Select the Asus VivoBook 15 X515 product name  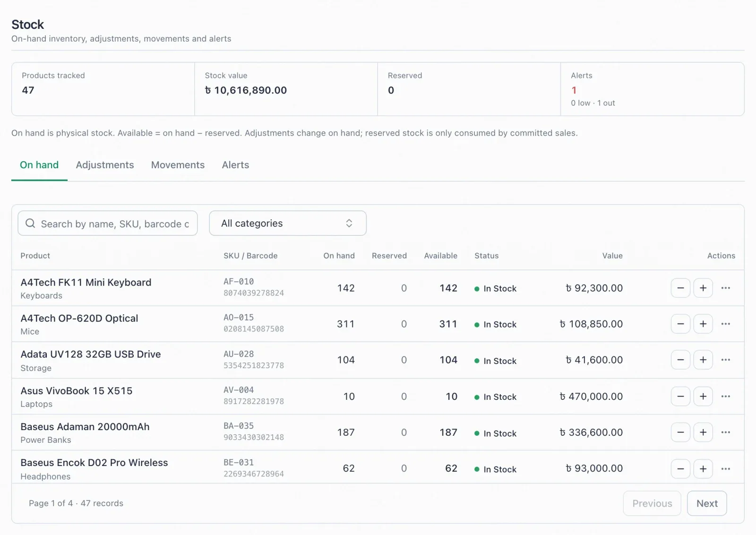77,391
